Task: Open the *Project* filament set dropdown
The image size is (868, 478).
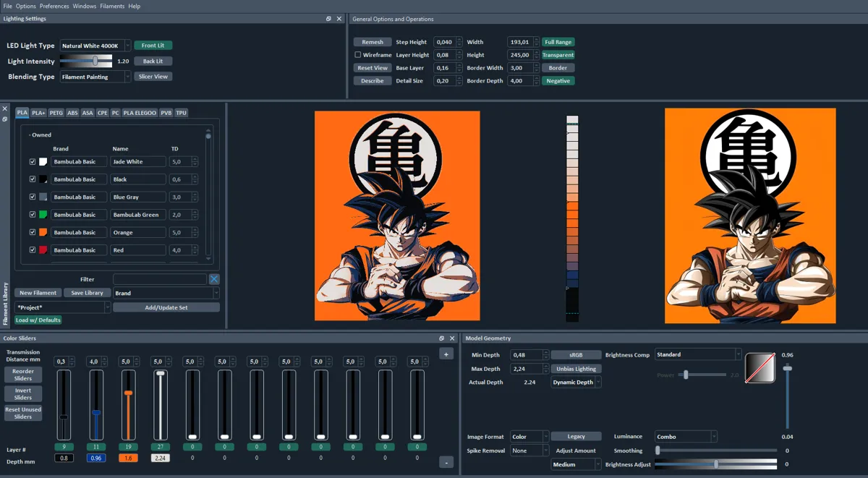Action: pyautogui.click(x=63, y=307)
